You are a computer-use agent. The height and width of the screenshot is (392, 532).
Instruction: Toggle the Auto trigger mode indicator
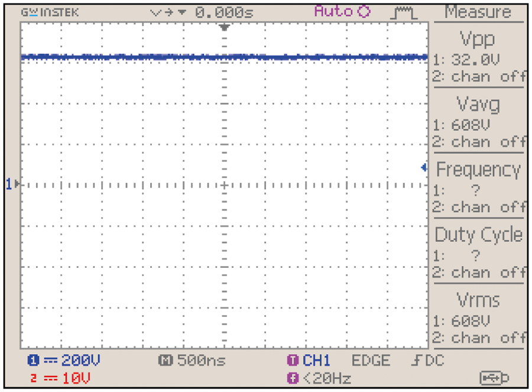tap(342, 12)
